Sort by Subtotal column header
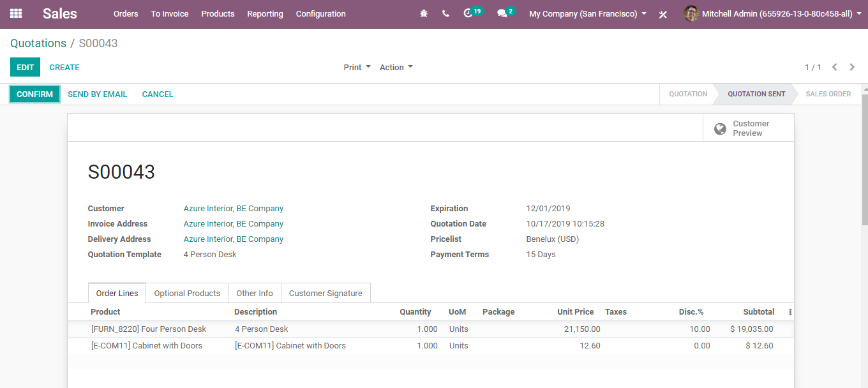Viewport: 868px width, 388px height. 759,312
